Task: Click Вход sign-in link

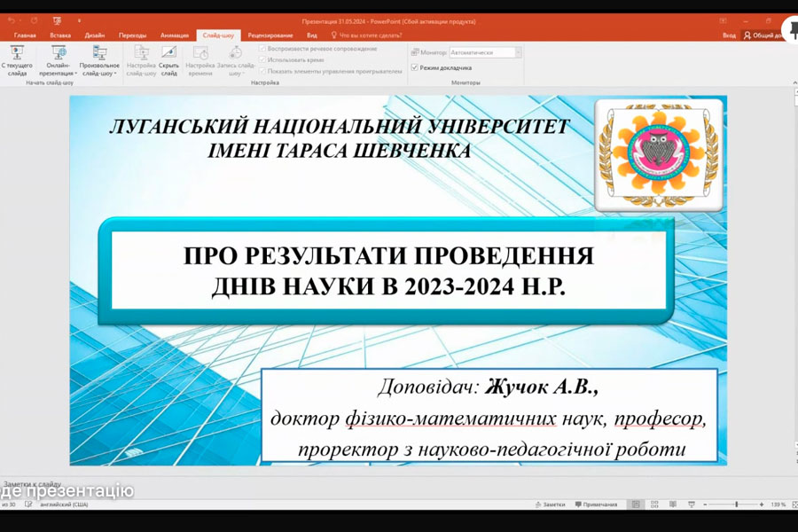Action: (729, 35)
